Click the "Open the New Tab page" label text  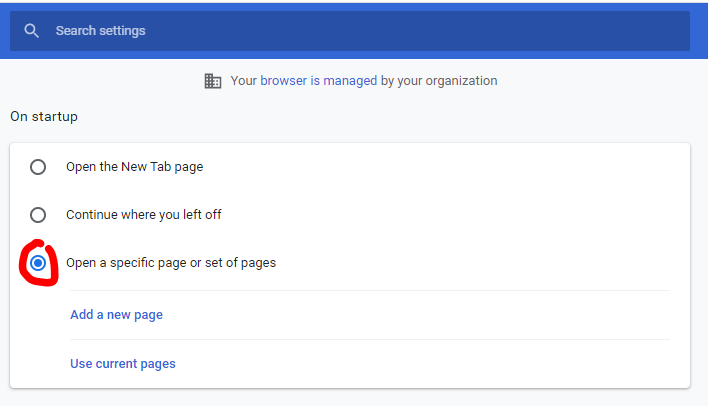[x=134, y=167]
